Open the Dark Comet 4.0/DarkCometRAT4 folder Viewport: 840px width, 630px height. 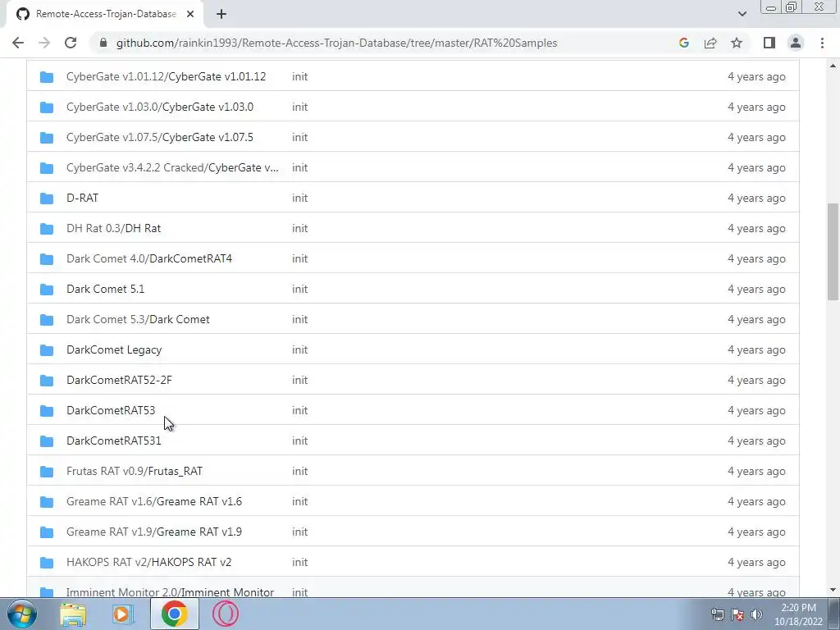pyautogui.click(x=149, y=258)
